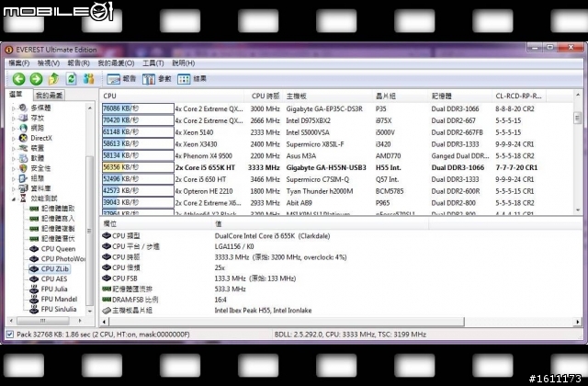This screenshot has height=386, width=588.
Task: Open the 檔案(F) menu
Action: coord(19,63)
